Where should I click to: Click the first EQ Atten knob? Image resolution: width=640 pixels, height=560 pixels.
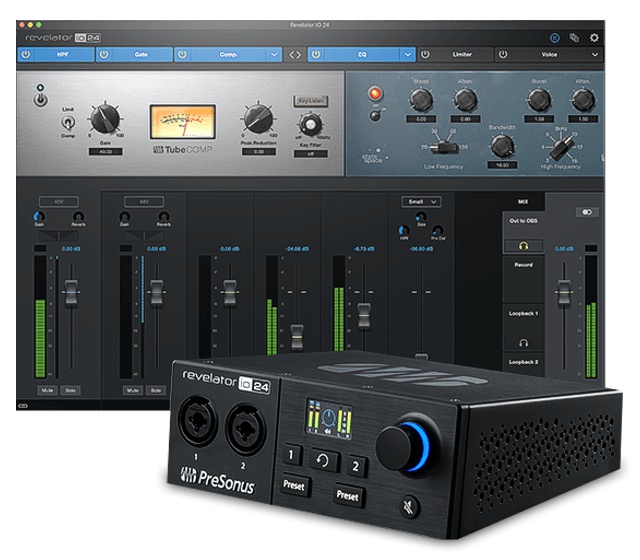coord(466,100)
